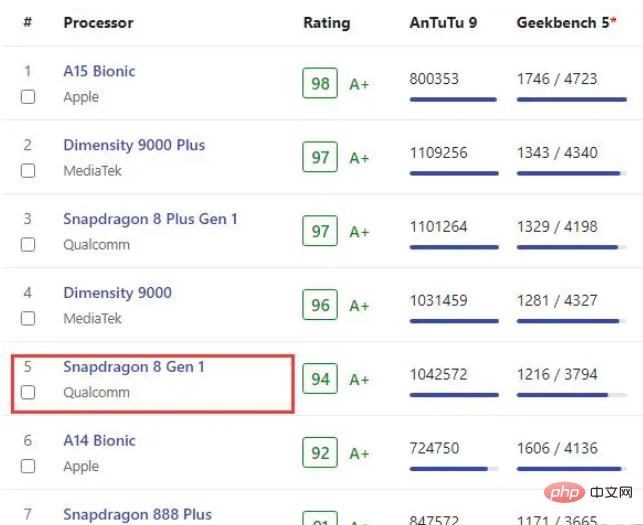Click the Processor column header
The height and width of the screenshot is (525, 643).
(x=98, y=22)
